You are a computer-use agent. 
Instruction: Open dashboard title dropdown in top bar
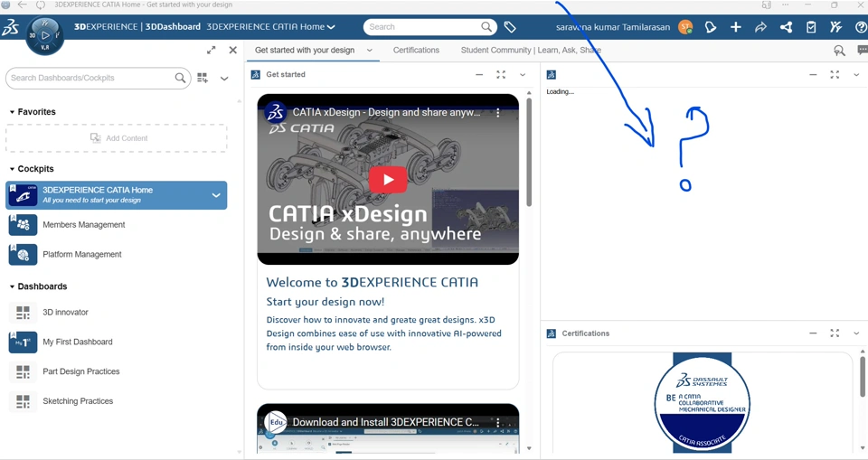tap(331, 27)
